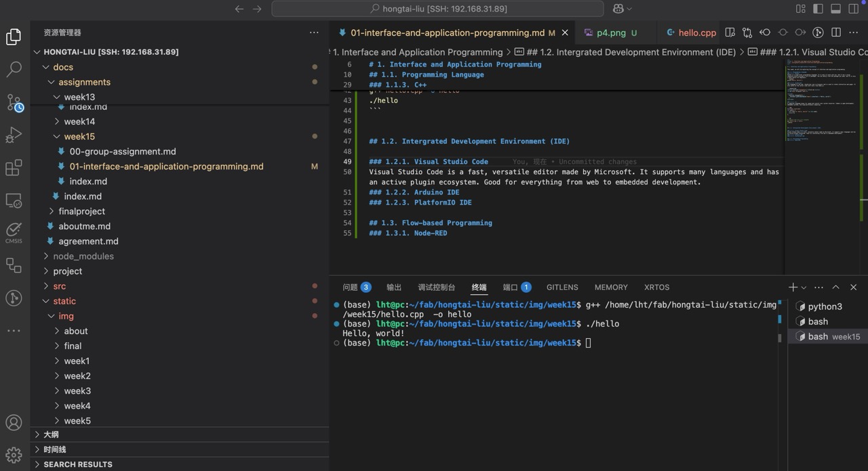Maximize the terminal panel size
This screenshot has width=868, height=471.
click(x=836, y=287)
